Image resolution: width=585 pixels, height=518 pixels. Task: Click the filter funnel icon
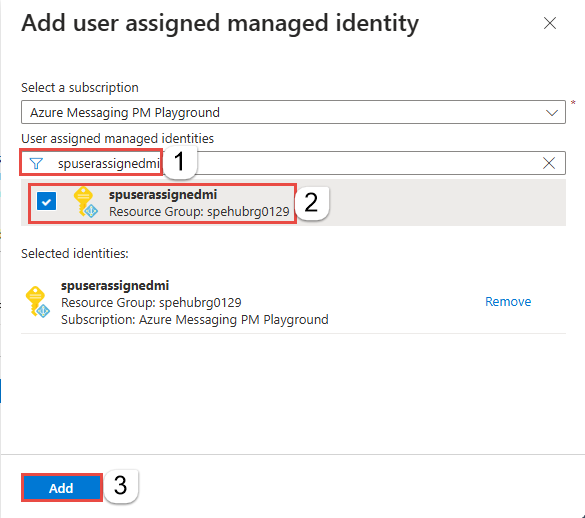(36, 163)
